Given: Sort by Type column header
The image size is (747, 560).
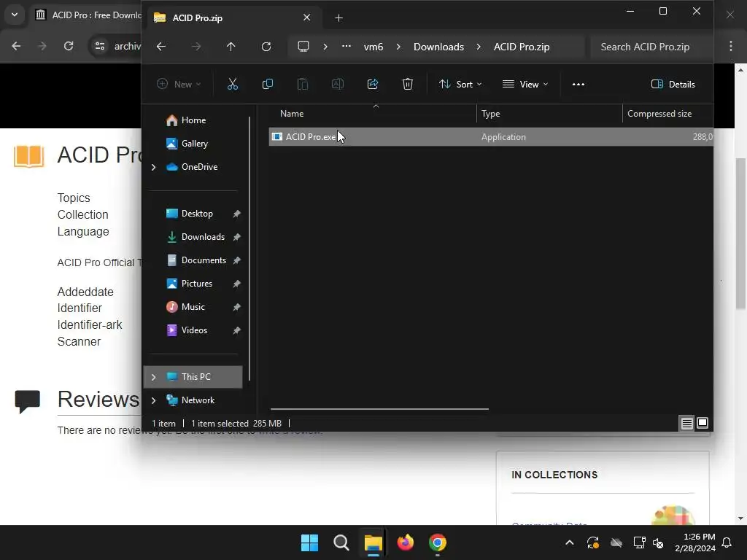Looking at the screenshot, I should (x=491, y=114).
